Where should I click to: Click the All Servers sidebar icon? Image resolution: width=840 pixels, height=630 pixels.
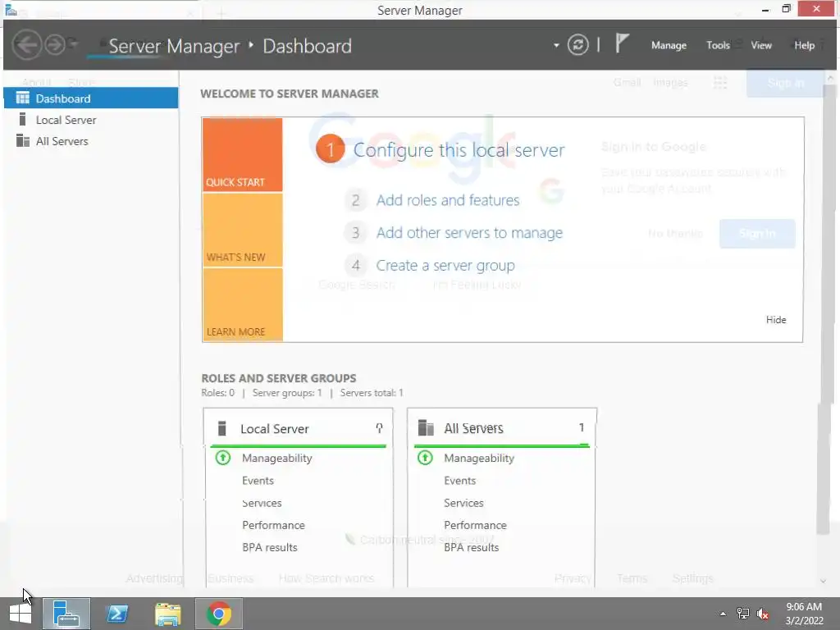click(x=22, y=141)
